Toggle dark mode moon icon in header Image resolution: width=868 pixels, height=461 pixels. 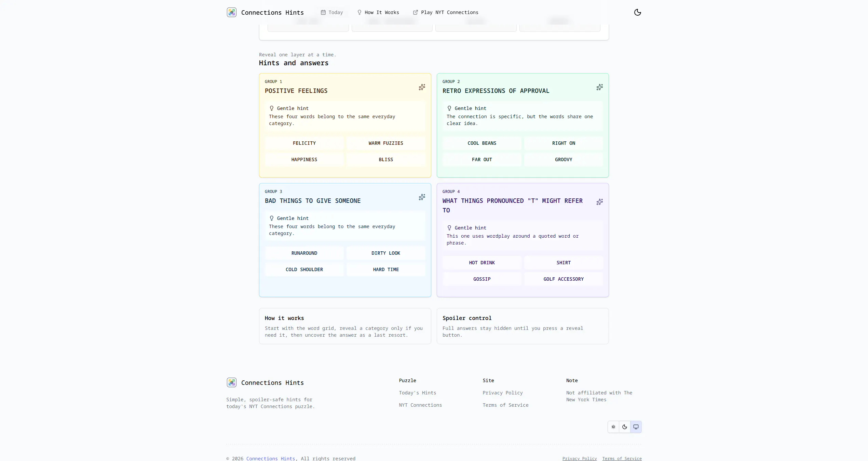(637, 12)
